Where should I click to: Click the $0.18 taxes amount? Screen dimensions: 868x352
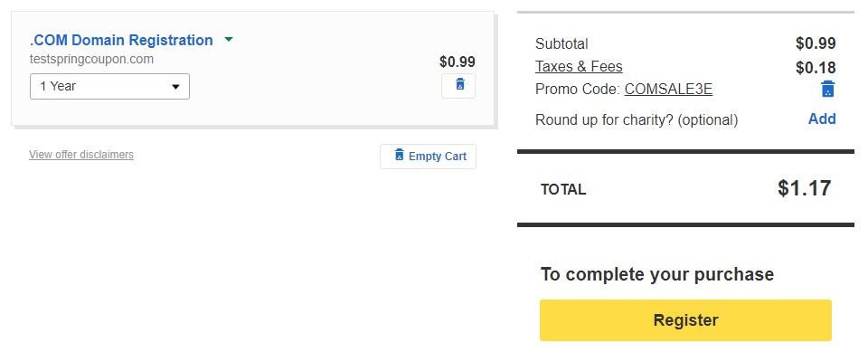(816, 68)
